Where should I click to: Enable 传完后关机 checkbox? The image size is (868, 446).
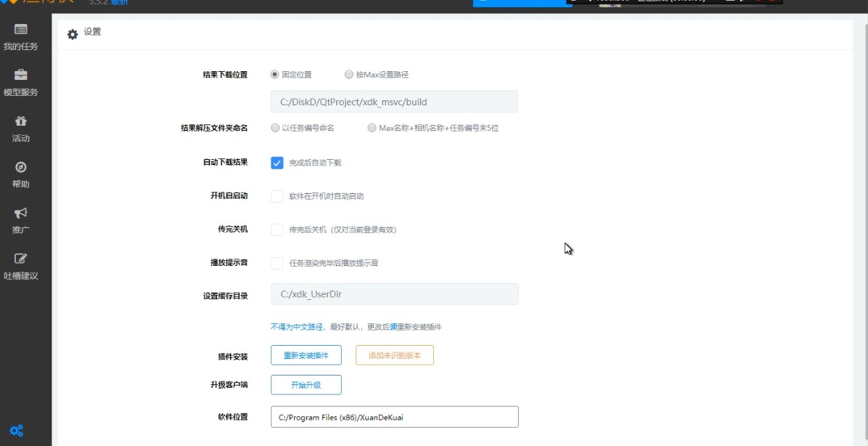[277, 230]
